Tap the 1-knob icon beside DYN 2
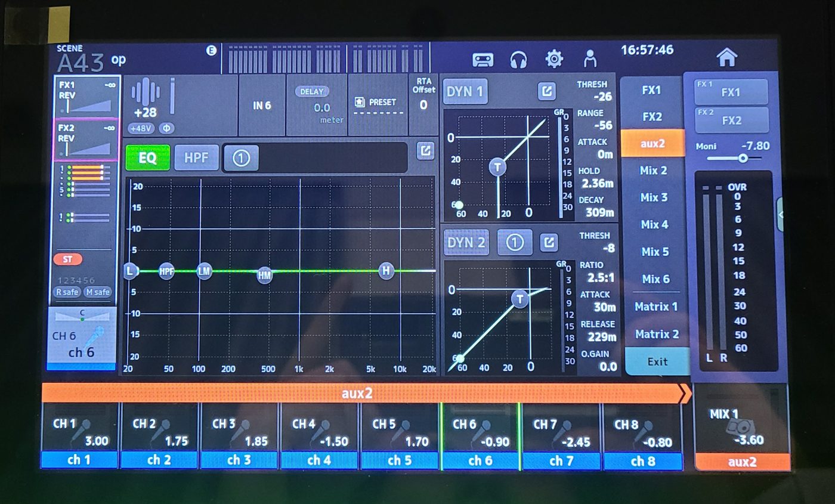The height and width of the screenshot is (504, 835). coord(515,242)
